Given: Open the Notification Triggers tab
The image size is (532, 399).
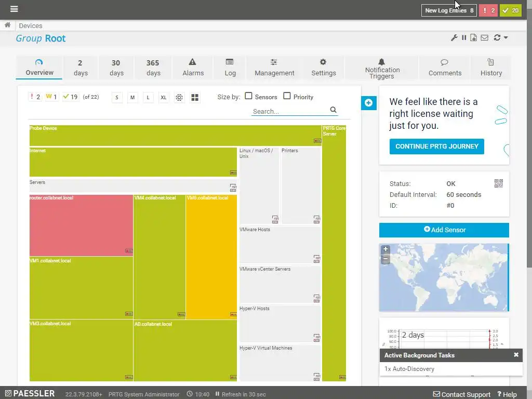Looking at the screenshot, I should (382, 68).
